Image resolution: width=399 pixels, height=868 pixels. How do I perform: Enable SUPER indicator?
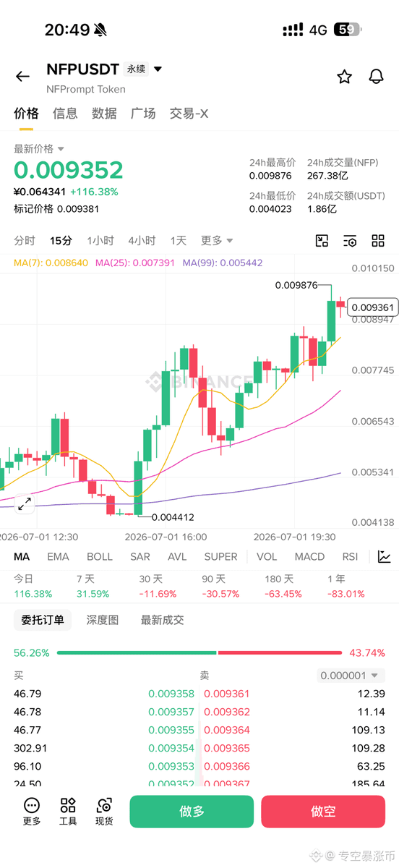[220, 557]
